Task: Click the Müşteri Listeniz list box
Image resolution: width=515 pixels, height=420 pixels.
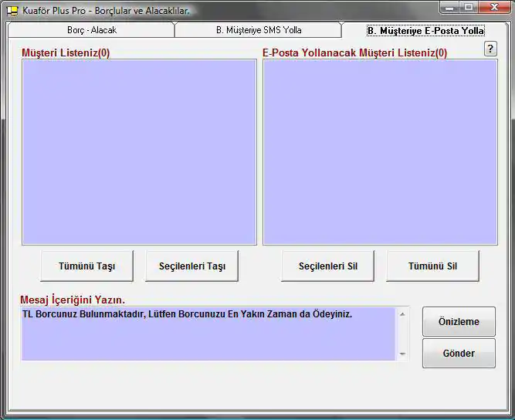Action: tap(139, 152)
